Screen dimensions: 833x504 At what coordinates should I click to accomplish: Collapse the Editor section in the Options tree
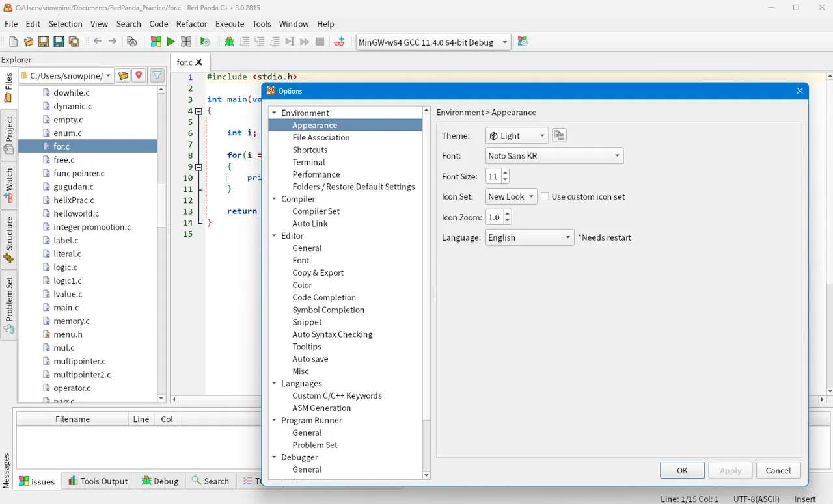click(274, 235)
